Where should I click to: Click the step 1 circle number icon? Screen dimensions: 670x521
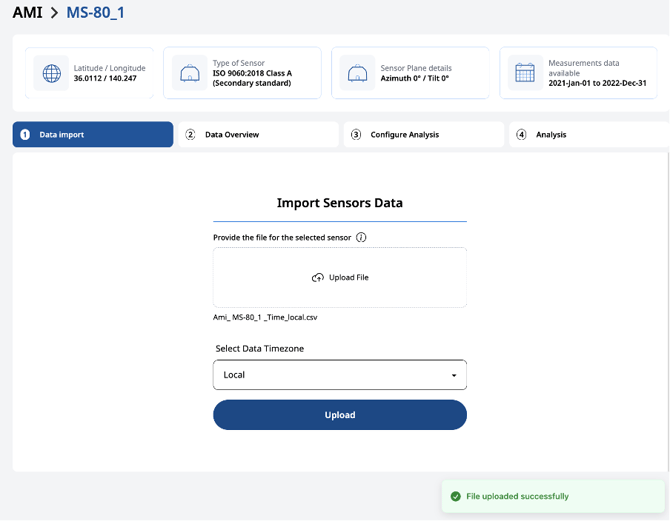pyautogui.click(x=25, y=135)
